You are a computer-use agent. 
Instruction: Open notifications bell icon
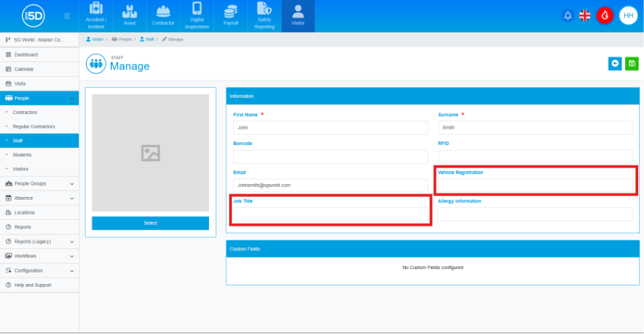coord(568,16)
